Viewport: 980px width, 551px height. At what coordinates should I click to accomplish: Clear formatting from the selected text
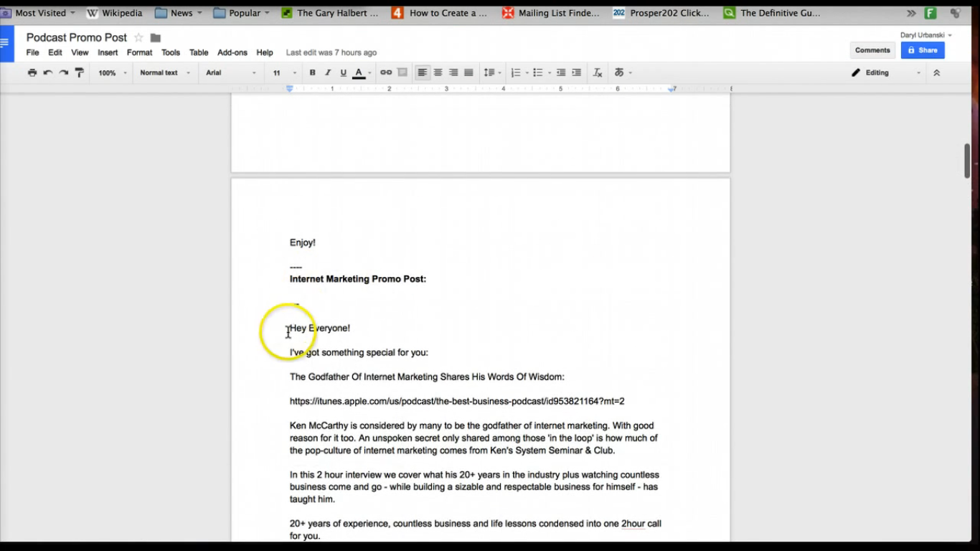click(598, 72)
